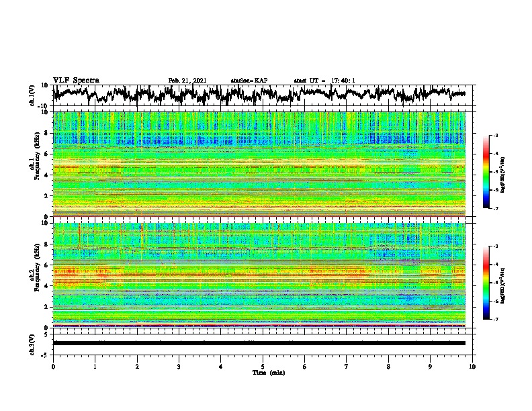The width and height of the screenshot is (532, 411).
Task: Click the "6" kHz tick on ch.2 spectrogram
Action: 47,265
